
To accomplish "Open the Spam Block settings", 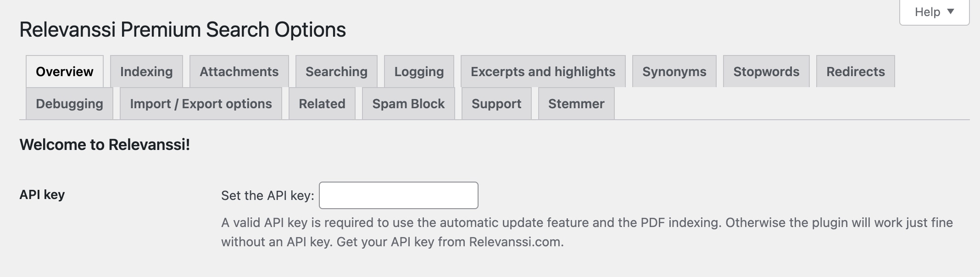I will pyautogui.click(x=408, y=104).
